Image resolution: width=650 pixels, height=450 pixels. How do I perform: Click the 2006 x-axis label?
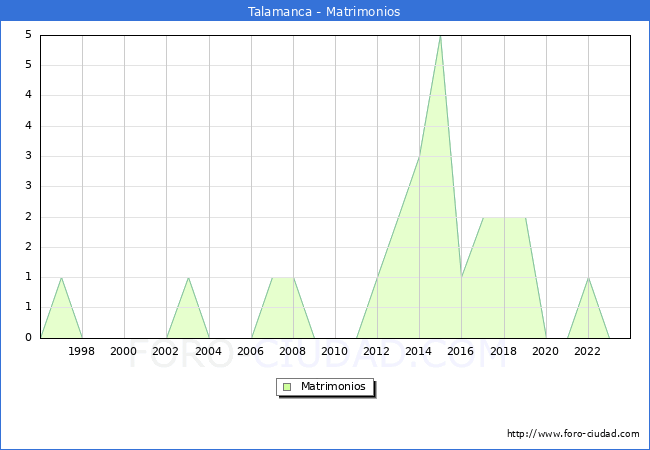[x=250, y=351]
